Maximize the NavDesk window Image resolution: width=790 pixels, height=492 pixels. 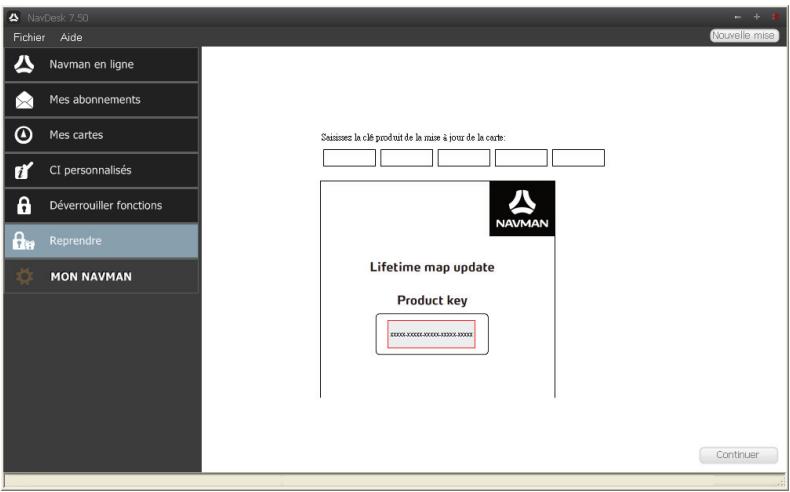coord(756,17)
